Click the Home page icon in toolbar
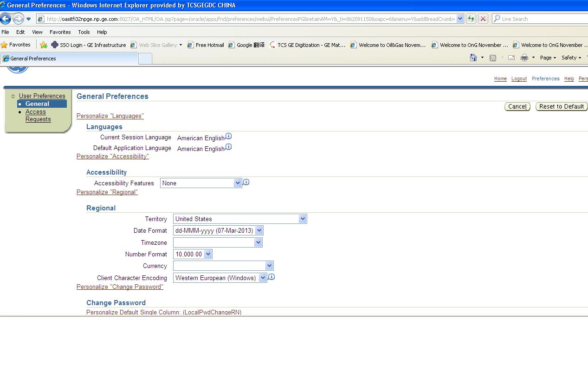The image size is (588, 379). (x=473, y=58)
